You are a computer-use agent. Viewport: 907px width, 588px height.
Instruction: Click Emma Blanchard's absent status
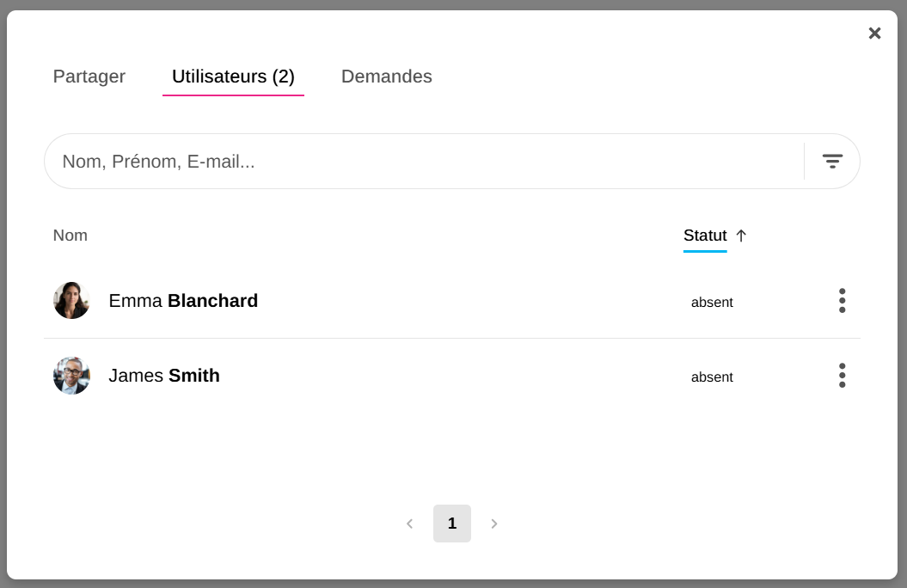click(712, 303)
